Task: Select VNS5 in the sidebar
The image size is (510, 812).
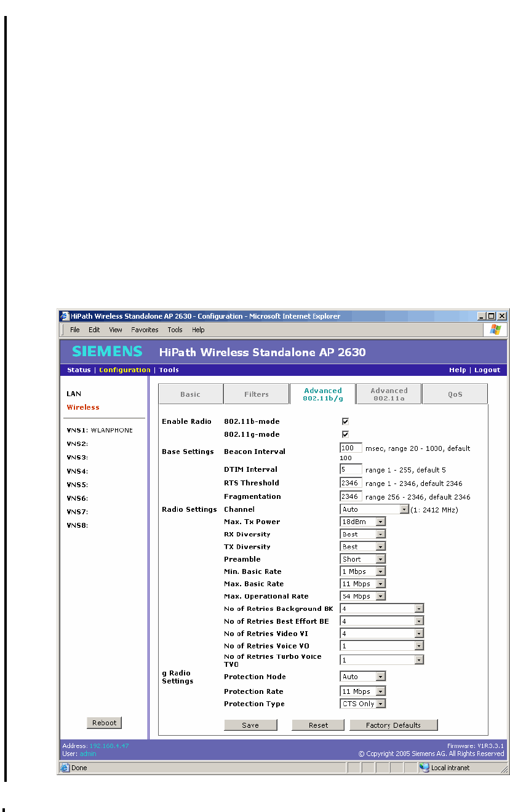Action: click(78, 485)
